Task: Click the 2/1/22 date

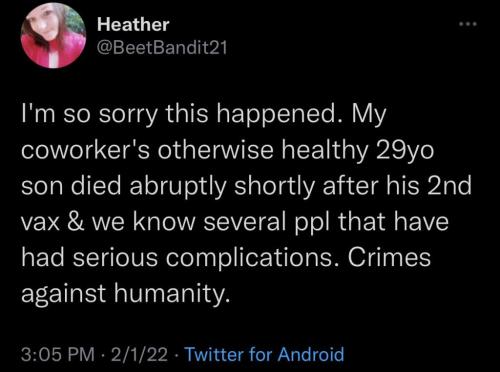Action: [x=140, y=354]
